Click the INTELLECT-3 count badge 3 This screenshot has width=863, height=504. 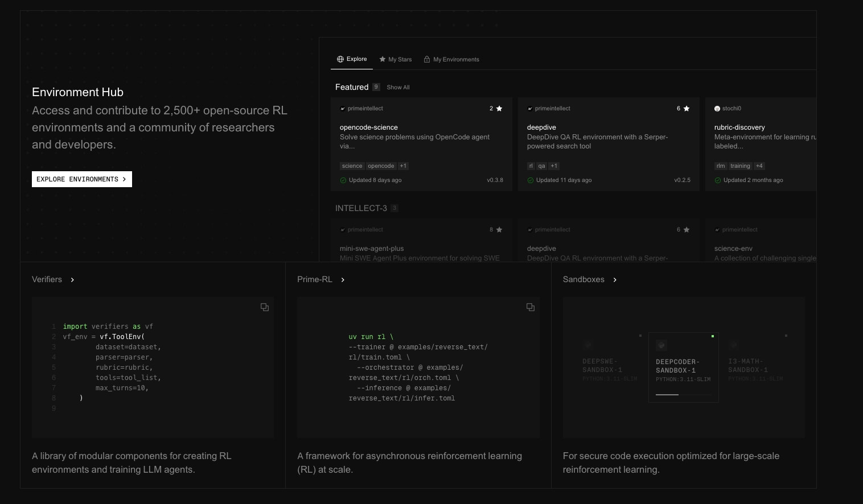[x=394, y=208]
